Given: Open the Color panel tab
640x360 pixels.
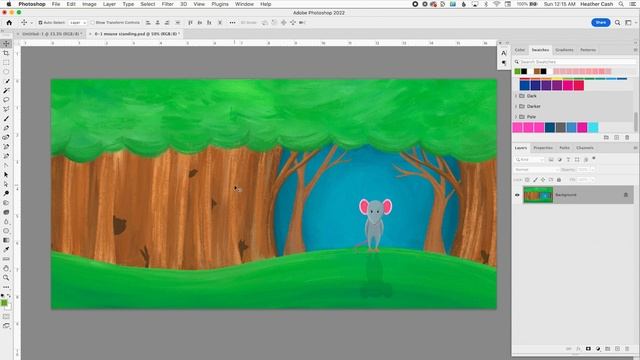Looking at the screenshot, I should pyautogui.click(x=520, y=50).
